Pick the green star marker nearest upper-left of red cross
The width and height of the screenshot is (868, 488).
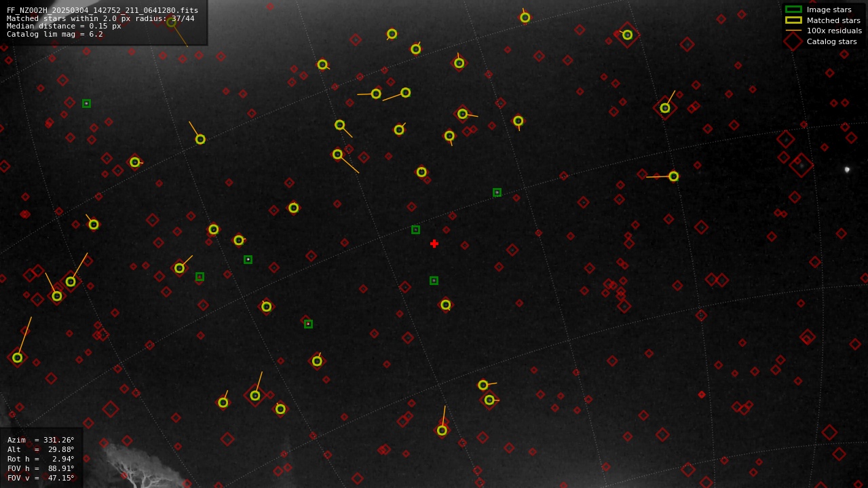pyautogui.click(x=415, y=230)
